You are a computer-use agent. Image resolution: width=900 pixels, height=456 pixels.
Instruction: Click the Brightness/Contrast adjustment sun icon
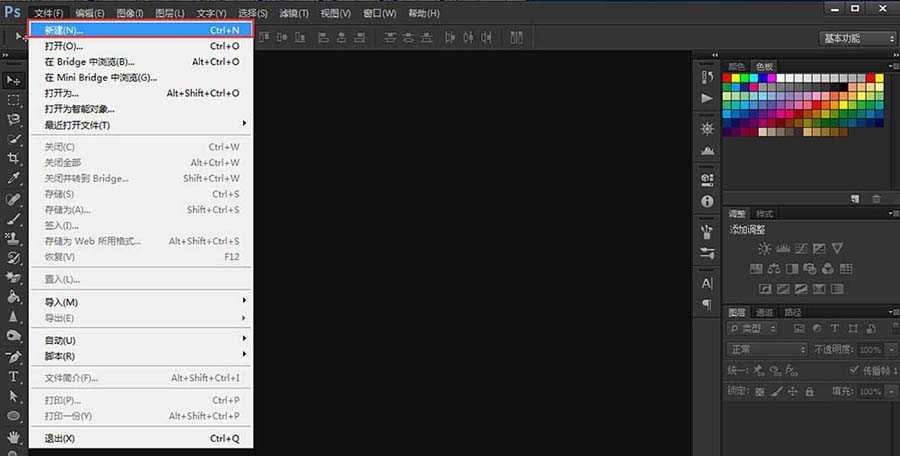coord(765,248)
